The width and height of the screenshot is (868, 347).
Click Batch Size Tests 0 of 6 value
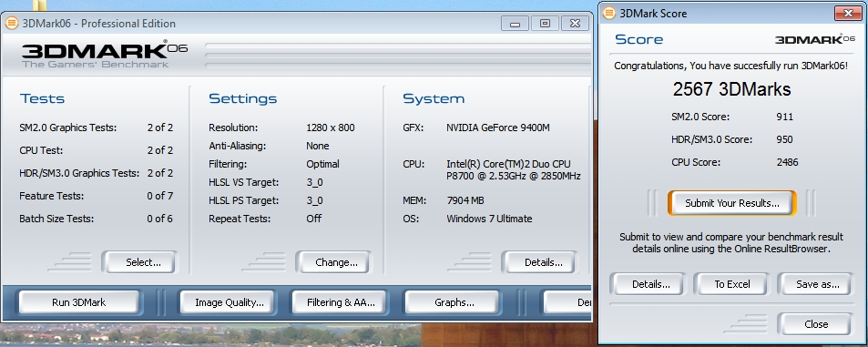160,219
